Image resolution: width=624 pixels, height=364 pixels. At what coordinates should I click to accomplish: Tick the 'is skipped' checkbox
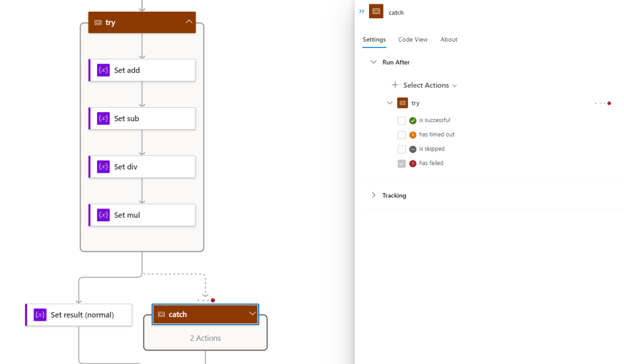(x=401, y=149)
